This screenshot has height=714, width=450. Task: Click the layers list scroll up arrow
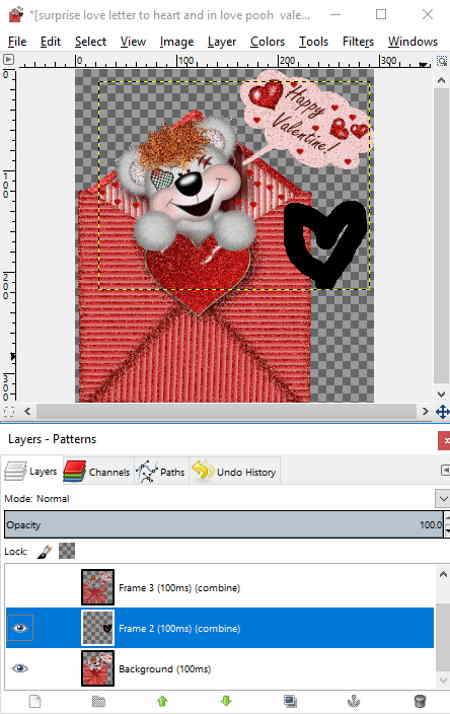[x=443, y=575]
